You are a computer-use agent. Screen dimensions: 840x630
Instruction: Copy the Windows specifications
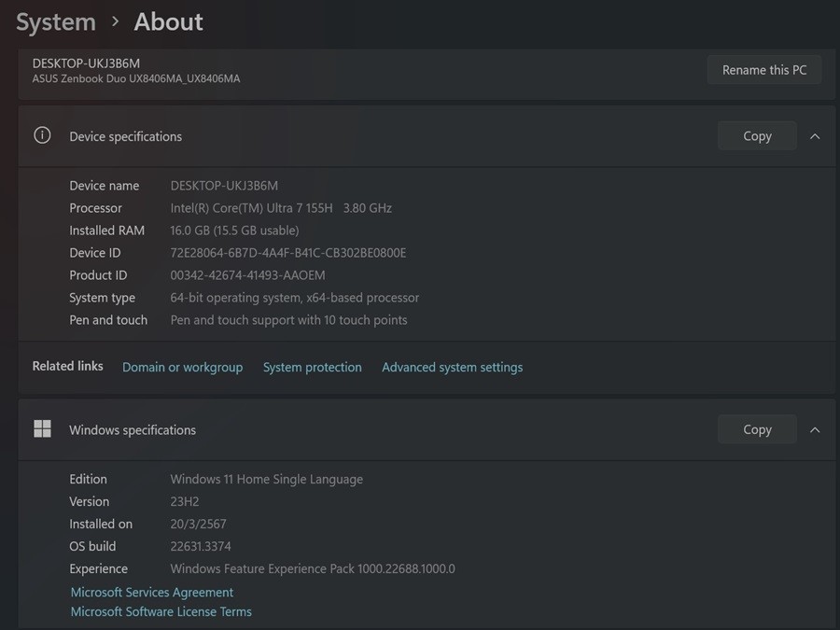pyautogui.click(x=757, y=430)
